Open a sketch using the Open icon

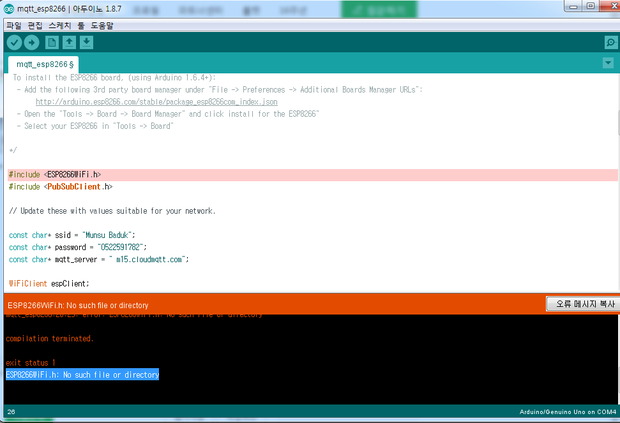(x=68, y=42)
